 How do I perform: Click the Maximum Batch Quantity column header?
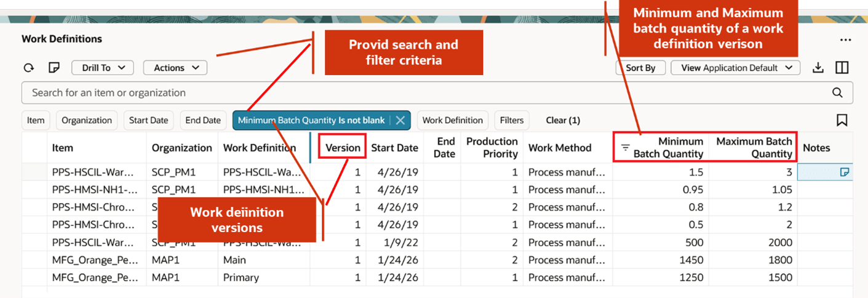(x=754, y=148)
